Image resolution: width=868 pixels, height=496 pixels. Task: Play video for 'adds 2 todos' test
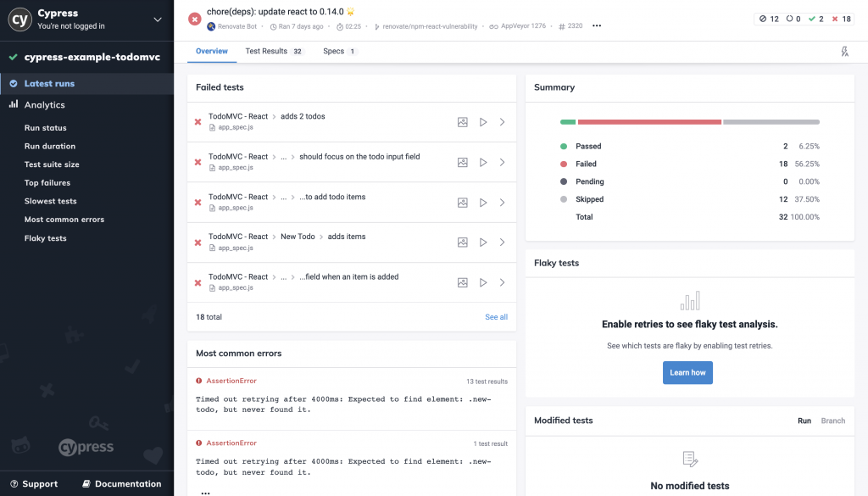[483, 122]
